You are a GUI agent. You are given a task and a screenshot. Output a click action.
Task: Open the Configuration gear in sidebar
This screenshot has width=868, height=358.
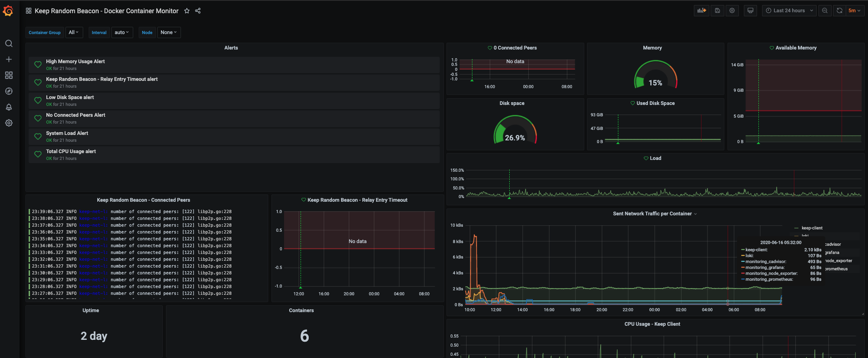[x=9, y=123]
